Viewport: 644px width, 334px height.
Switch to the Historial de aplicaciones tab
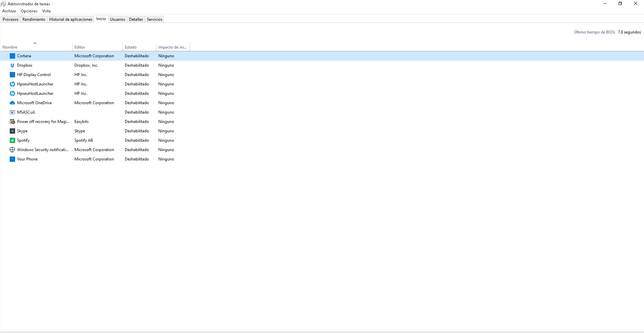[x=71, y=19]
